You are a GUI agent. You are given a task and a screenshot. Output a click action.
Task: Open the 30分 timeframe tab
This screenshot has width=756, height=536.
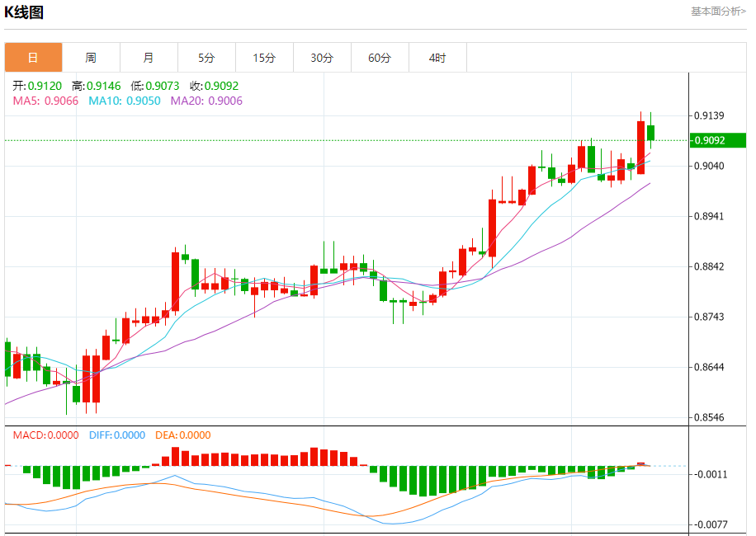coord(323,58)
